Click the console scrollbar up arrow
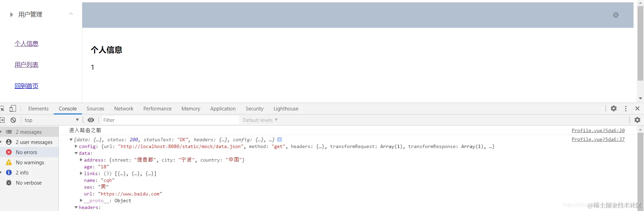Screen dimensions: 644x211 (x=640, y=130)
